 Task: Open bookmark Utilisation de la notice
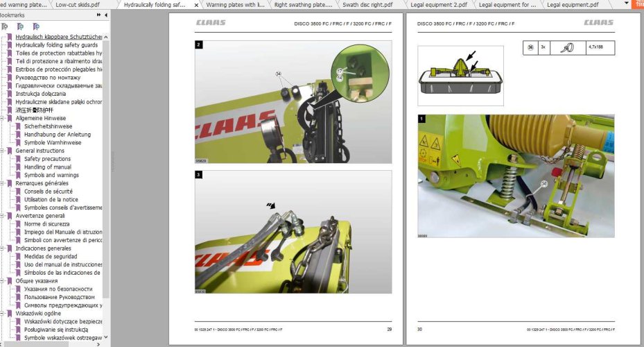point(51,199)
